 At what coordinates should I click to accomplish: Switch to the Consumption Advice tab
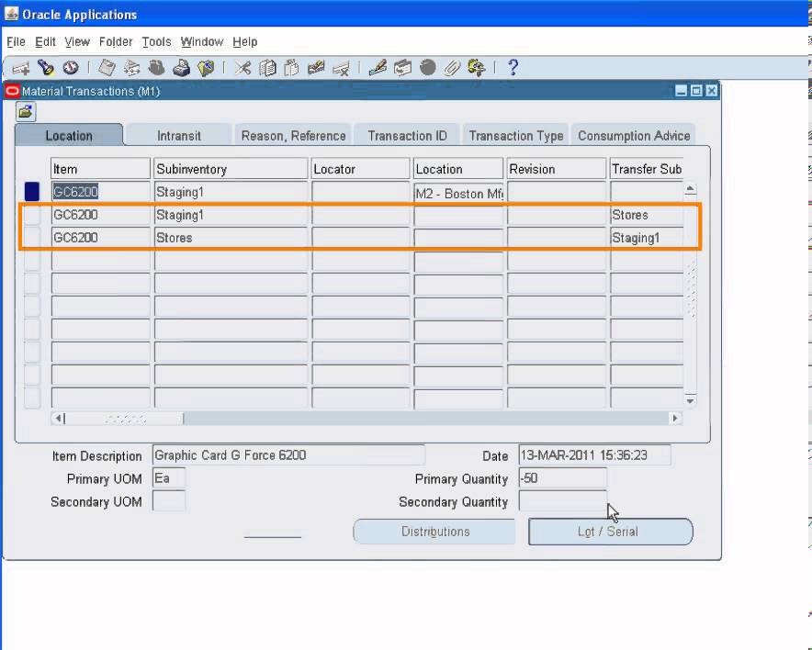pyautogui.click(x=634, y=136)
